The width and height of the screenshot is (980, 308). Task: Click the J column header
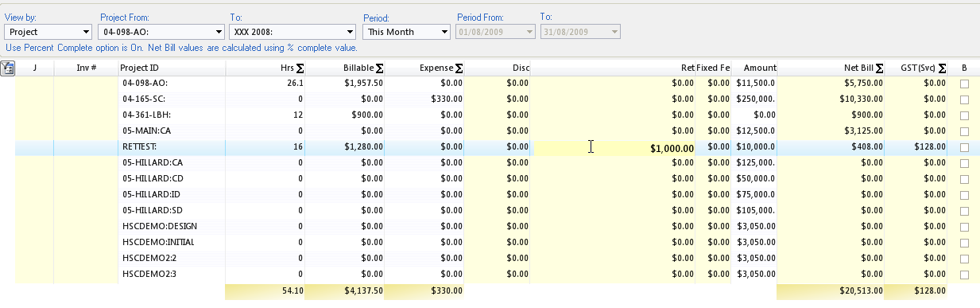(x=35, y=68)
